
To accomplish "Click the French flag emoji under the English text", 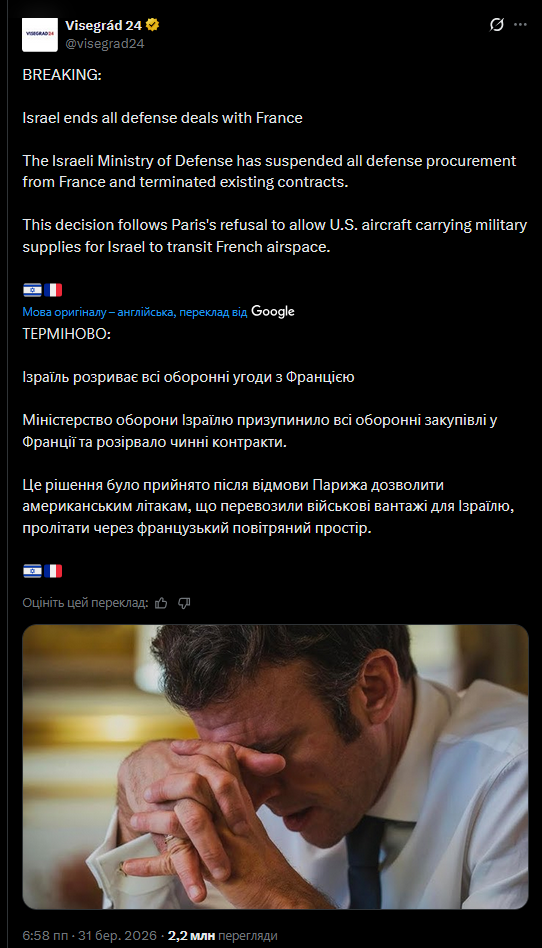I will coord(53,290).
